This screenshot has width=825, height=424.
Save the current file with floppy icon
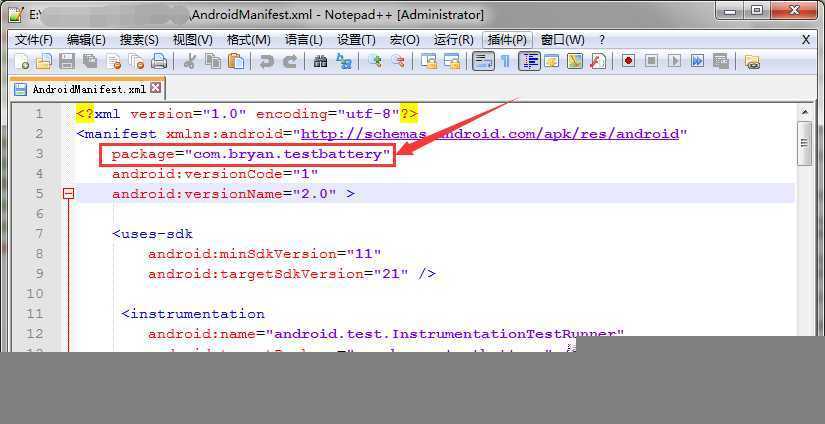coord(67,62)
